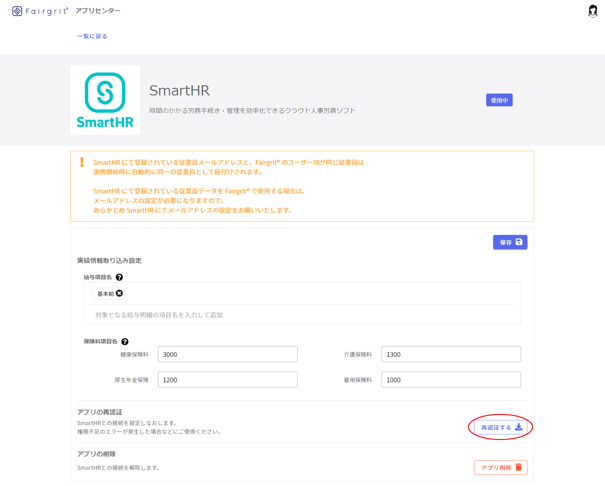Open the user avatar profile menu
Image resolution: width=605 pixels, height=486 pixels.
(592, 11)
